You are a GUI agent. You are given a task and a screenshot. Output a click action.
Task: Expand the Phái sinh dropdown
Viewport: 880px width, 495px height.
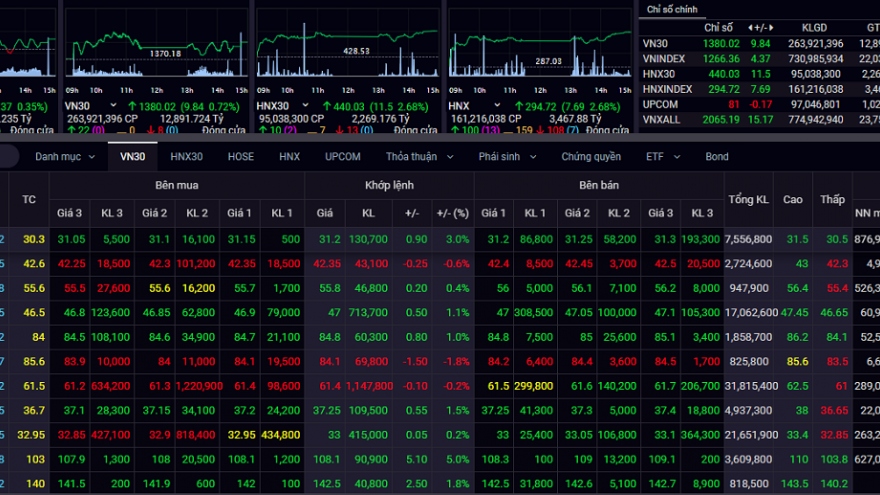click(507, 157)
